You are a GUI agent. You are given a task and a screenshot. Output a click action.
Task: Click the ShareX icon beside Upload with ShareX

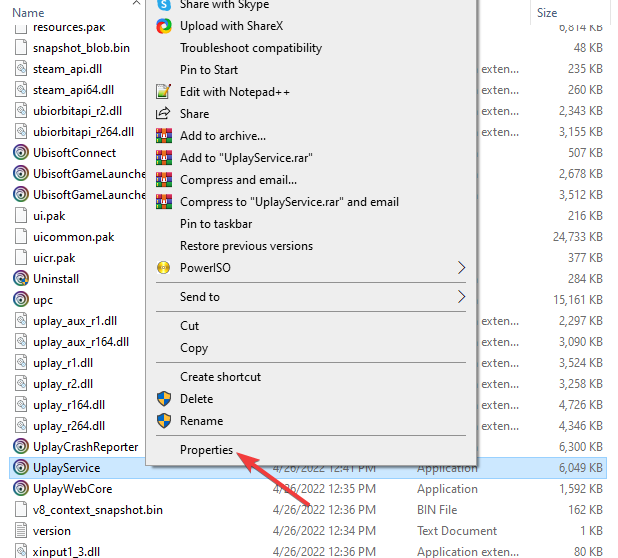pos(164,26)
